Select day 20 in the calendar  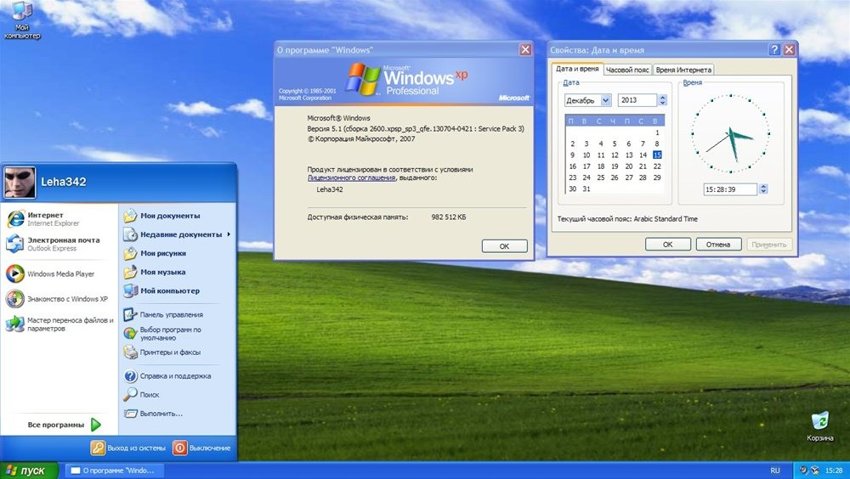(x=629, y=166)
